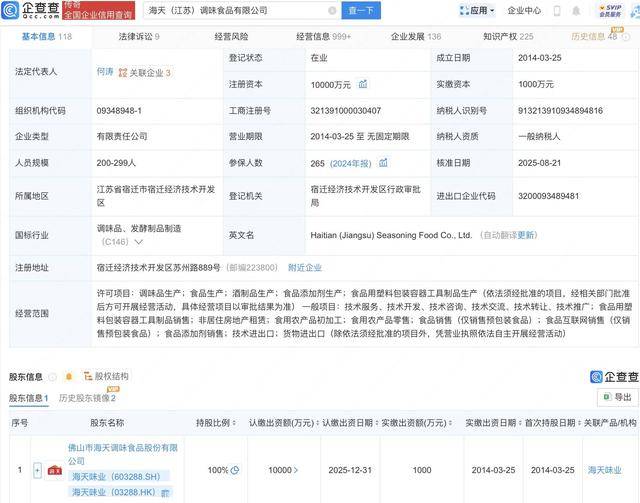
Task: Click the 进出口企业代码 value 3200093489481
Action: point(549,196)
